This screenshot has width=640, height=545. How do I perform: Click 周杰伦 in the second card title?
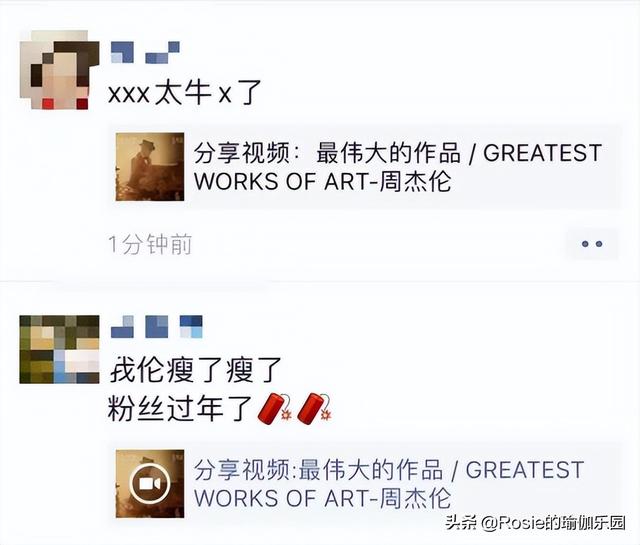tap(416, 498)
